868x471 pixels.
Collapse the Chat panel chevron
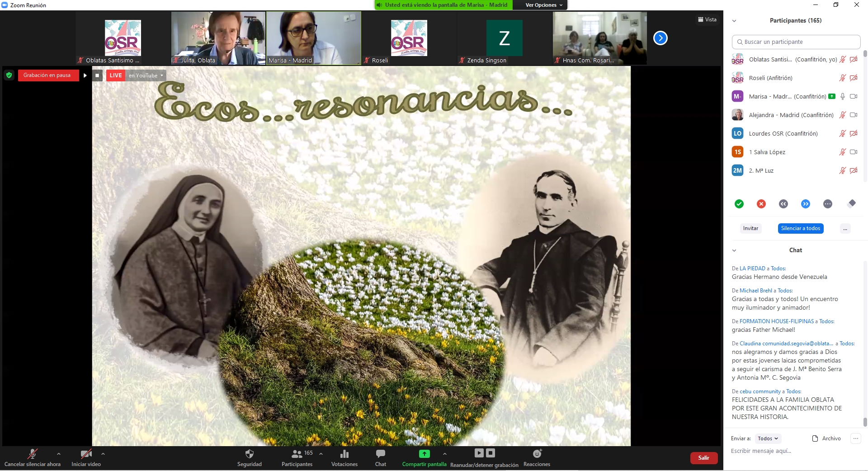[x=734, y=250]
